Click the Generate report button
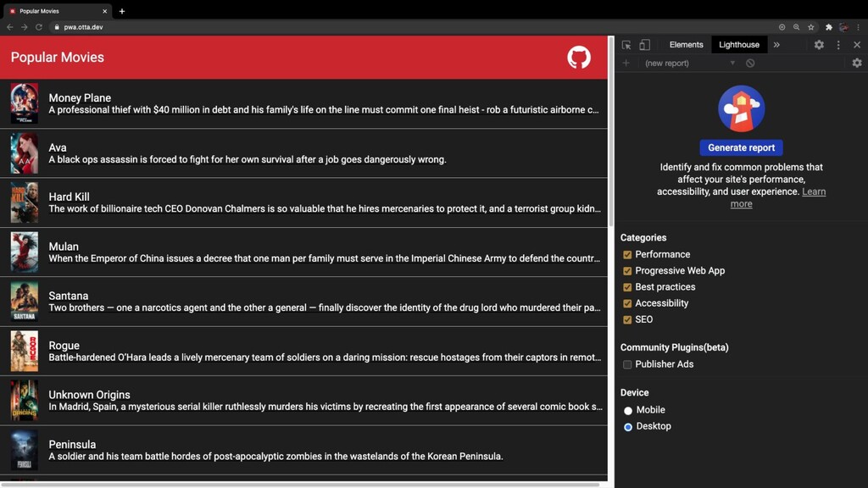The width and height of the screenshot is (868, 488). tap(741, 147)
